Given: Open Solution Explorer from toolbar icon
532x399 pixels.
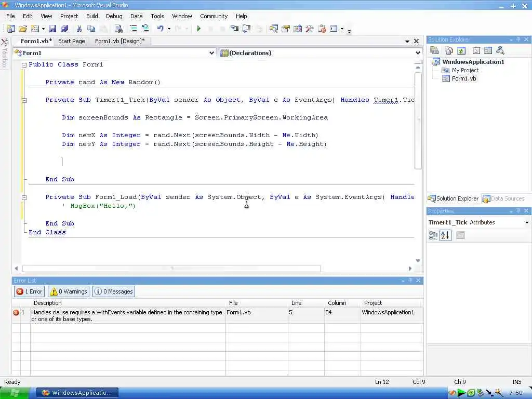Looking at the screenshot, I should coord(273,29).
